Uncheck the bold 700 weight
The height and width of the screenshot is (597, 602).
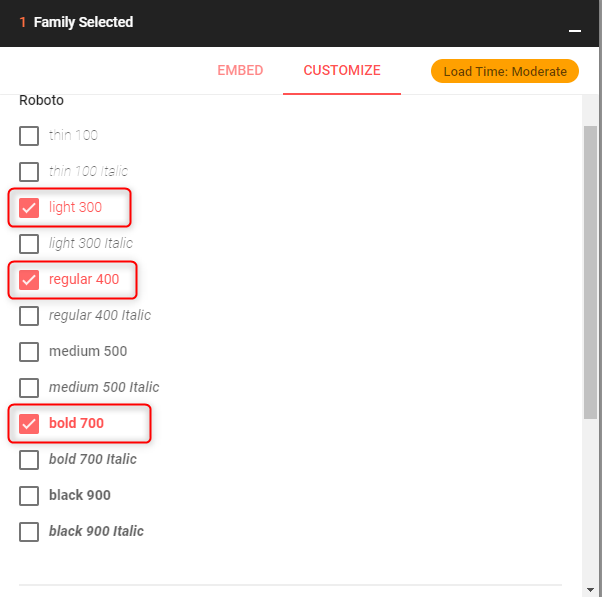(29, 424)
